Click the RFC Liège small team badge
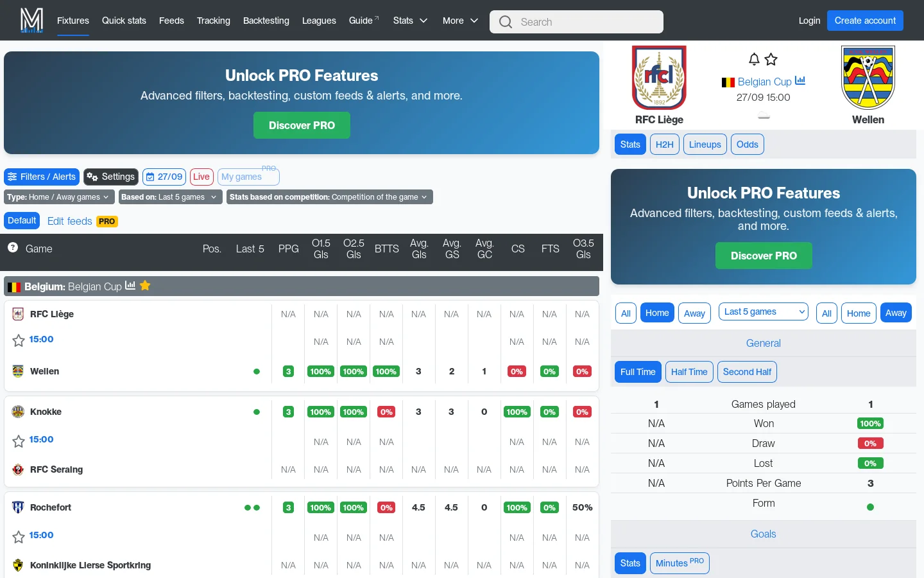This screenshot has width=924, height=578. pos(18,314)
